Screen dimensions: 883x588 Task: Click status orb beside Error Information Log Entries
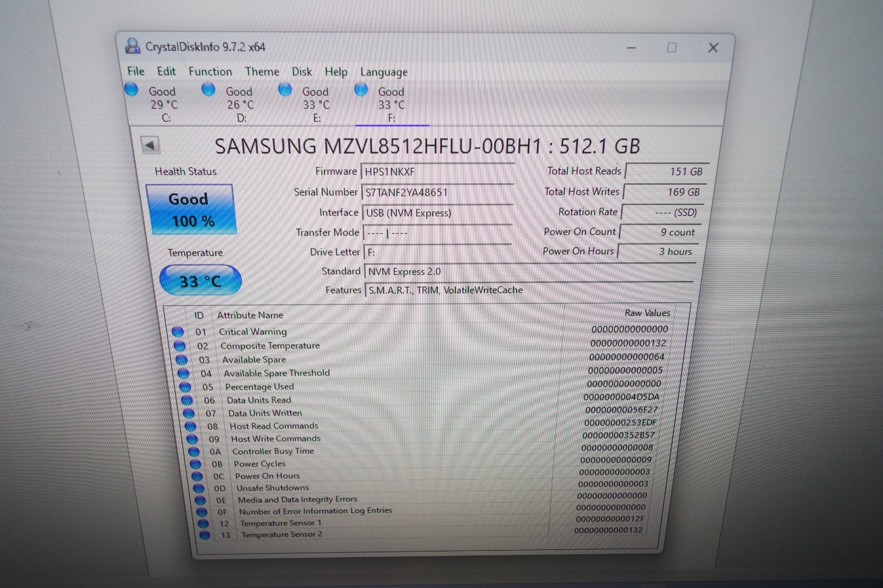point(202,512)
